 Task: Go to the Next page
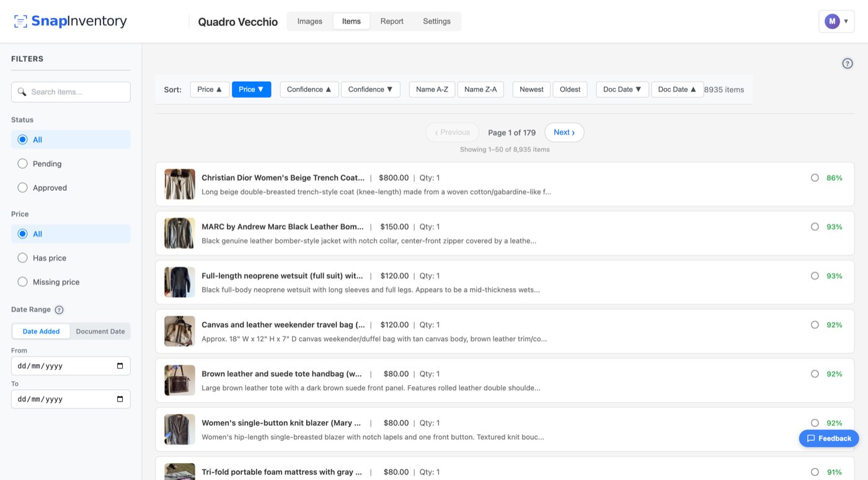coord(564,133)
